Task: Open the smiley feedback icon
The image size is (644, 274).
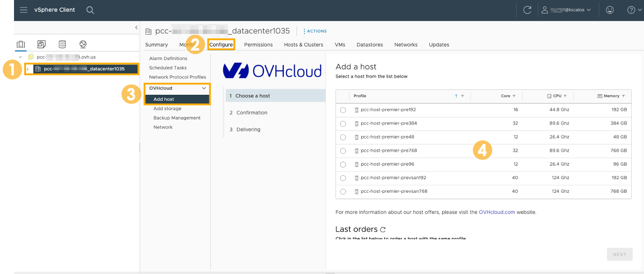Action: click(x=610, y=10)
